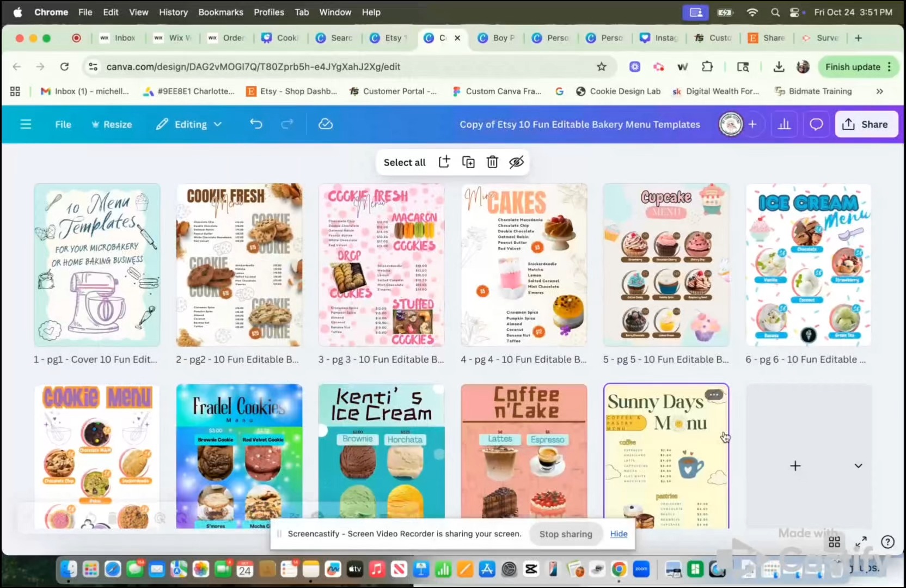Delete selected pages with the trash icon
Screen dimensions: 906x588
click(x=492, y=162)
